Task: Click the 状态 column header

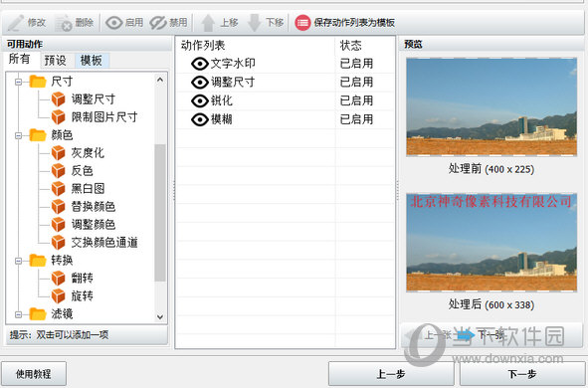Action: [x=365, y=46]
